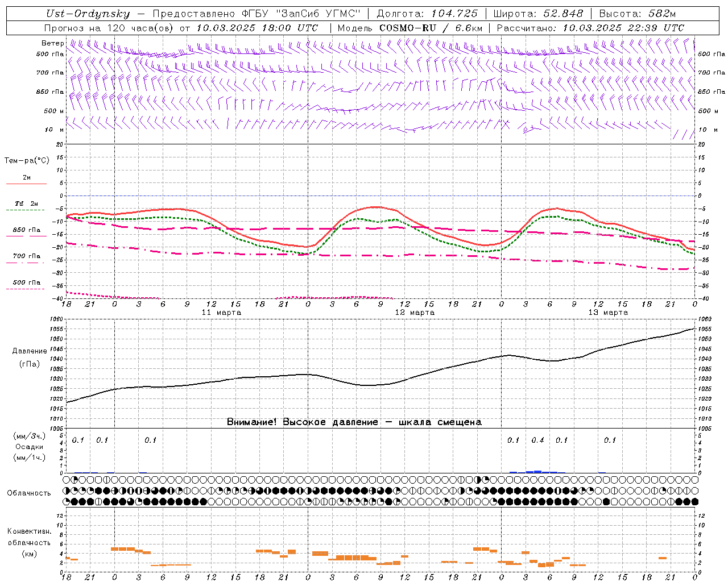Click 'Рассчитано: 10.03.2025 22:39 UTC' timestamp
Image resolution: width=728 pixels, height=582 pixels.
coord(590,28)
